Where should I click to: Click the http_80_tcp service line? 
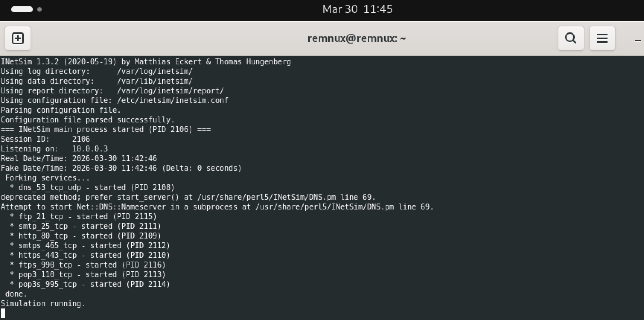43,236
